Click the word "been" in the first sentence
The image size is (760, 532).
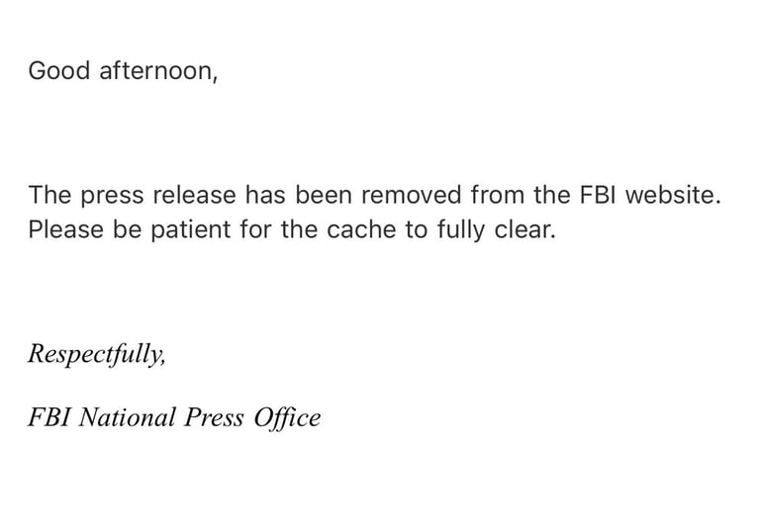[317, 194]
